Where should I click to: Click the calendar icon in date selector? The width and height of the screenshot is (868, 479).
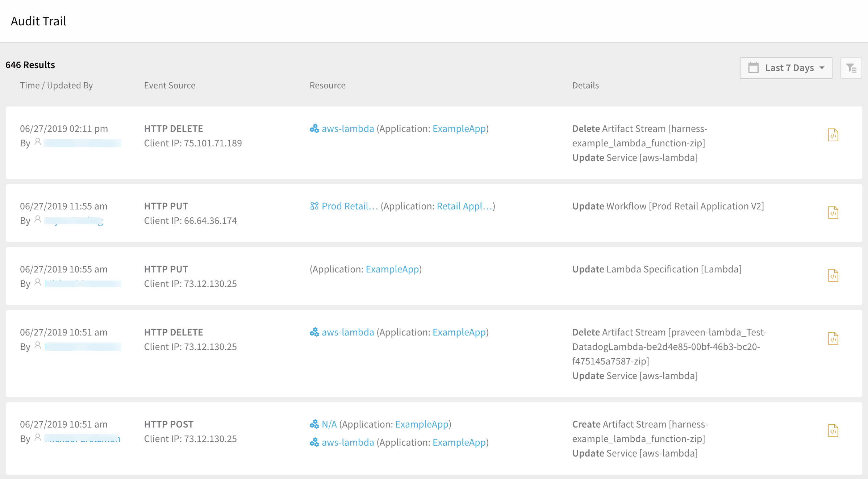(x=754, y=68)
